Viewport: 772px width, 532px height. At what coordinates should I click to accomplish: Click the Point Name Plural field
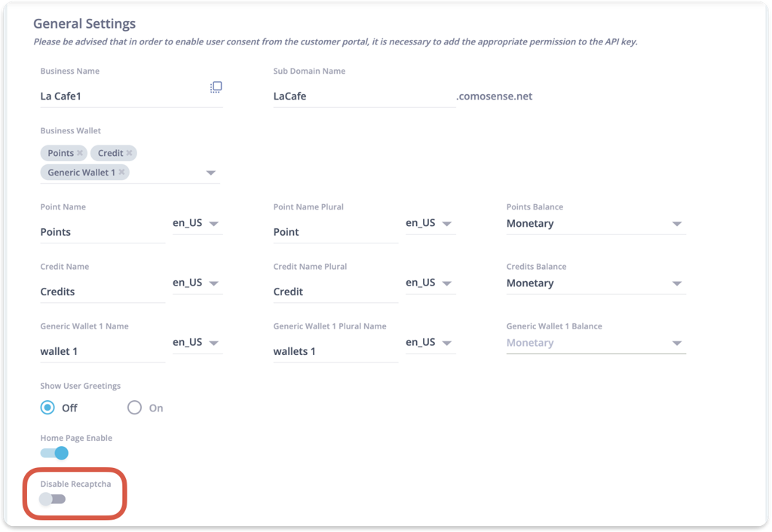(335, 232)
